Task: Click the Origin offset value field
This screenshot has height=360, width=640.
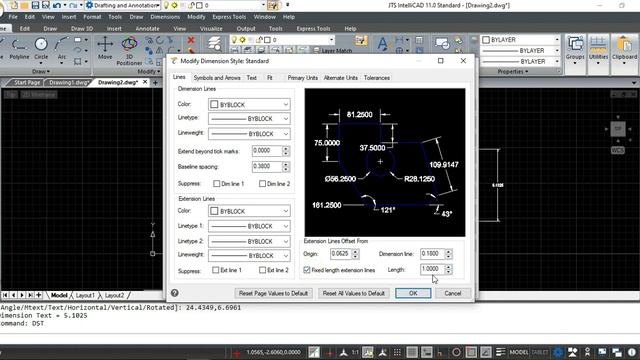Action: [340, 253]
